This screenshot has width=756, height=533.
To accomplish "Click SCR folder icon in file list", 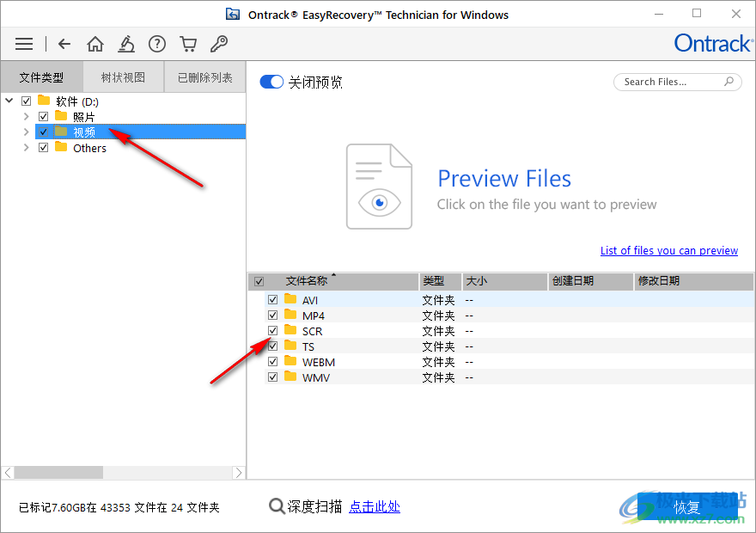I will pyautogui.click(x=290, y=330).
